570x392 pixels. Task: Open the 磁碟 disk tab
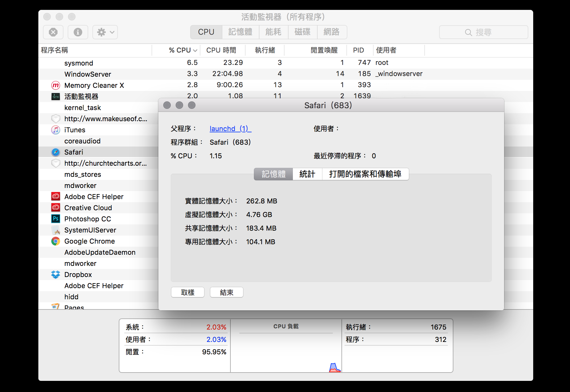pos(302,32)
